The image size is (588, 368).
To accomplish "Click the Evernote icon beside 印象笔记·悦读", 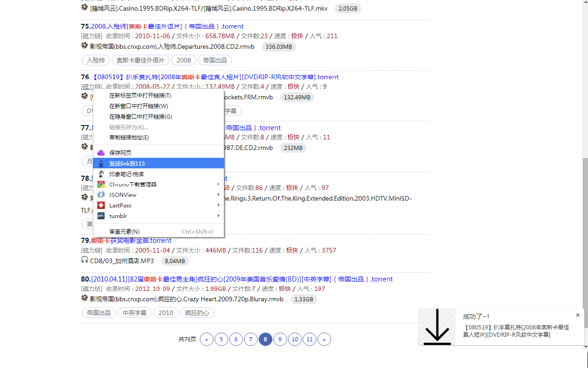I will (x=101, y=173).
